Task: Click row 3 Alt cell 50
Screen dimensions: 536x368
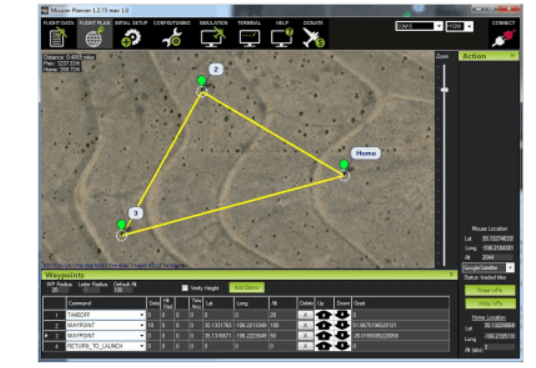Action: click(282, 336)
